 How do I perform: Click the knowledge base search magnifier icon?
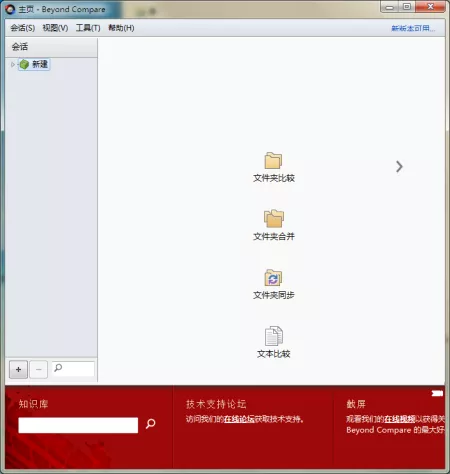(151, 423)
